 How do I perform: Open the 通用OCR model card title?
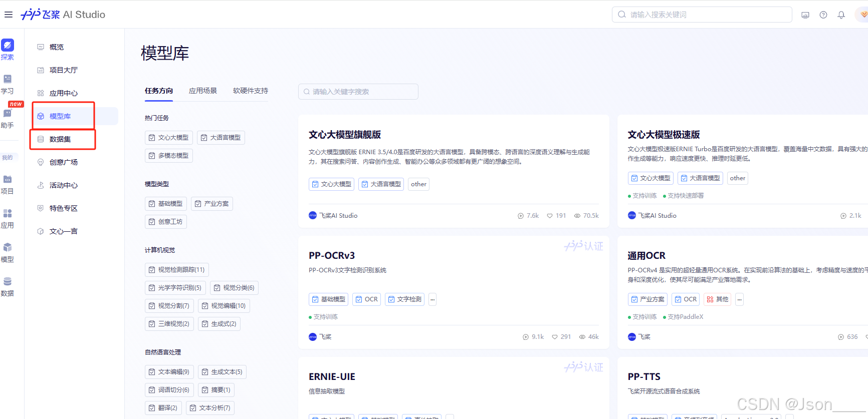click(x=646, y=256)
